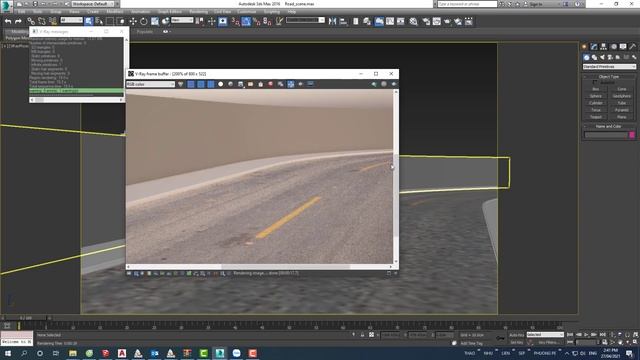640x360 pixels.
Task: Open the Modify command panel tab
Action: [594, 47]
